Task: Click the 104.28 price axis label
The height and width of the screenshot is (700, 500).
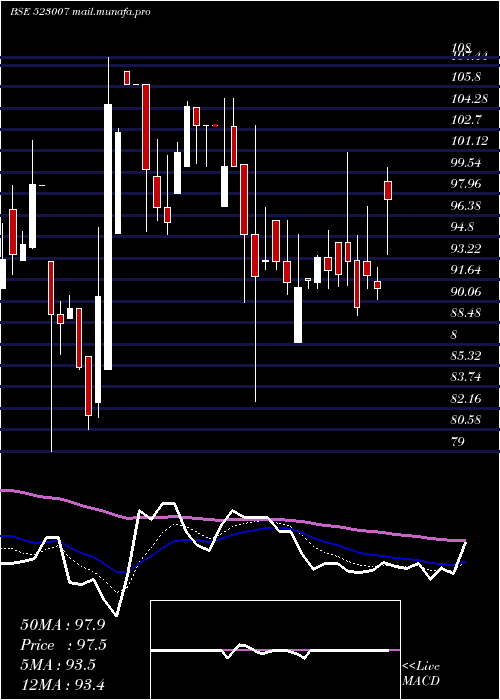Action: [x=470, y=99]
